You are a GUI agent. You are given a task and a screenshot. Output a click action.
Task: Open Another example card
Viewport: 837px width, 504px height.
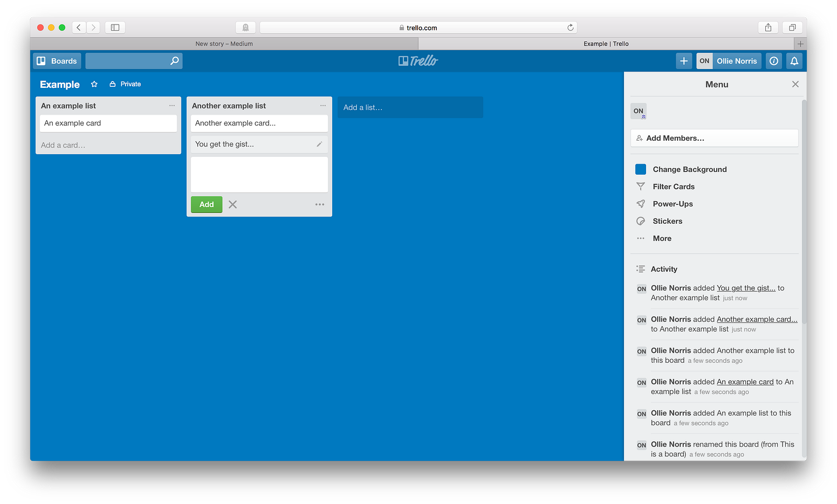[259, 123]
